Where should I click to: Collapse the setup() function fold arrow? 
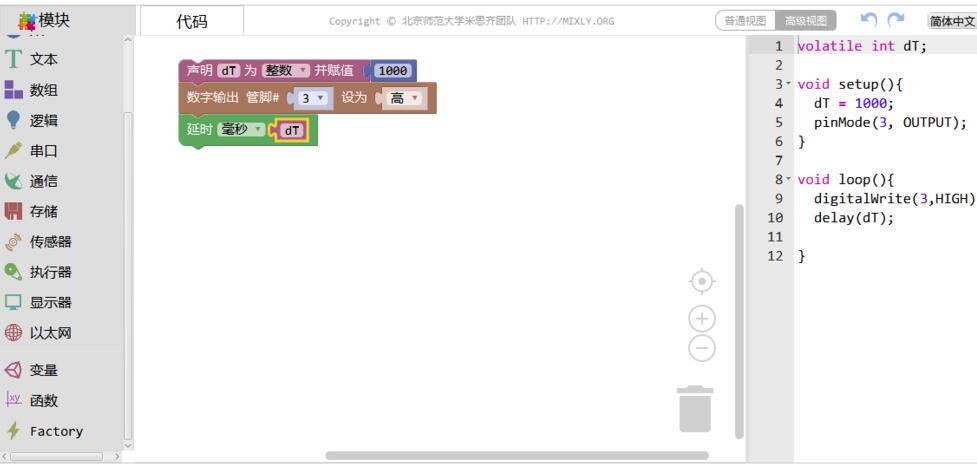pyautogui.click(x=788, y=83)
